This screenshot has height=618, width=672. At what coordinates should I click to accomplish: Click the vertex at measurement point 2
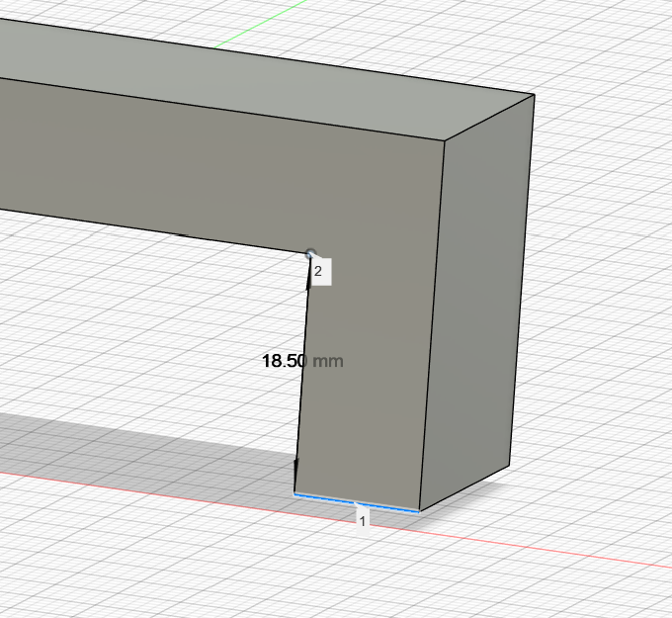tap(310, 254)
